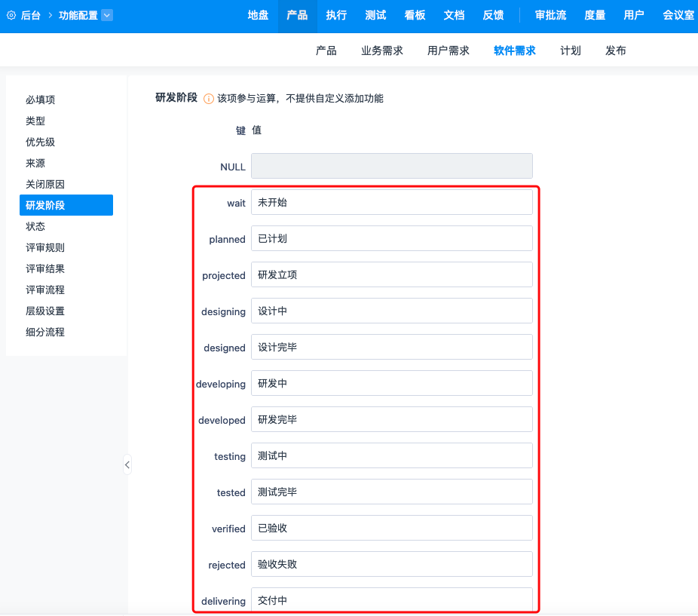Click the rejected field containing 验收失败
The width and height of the screenshot is (698, 616).
click(x=392, y=564)
